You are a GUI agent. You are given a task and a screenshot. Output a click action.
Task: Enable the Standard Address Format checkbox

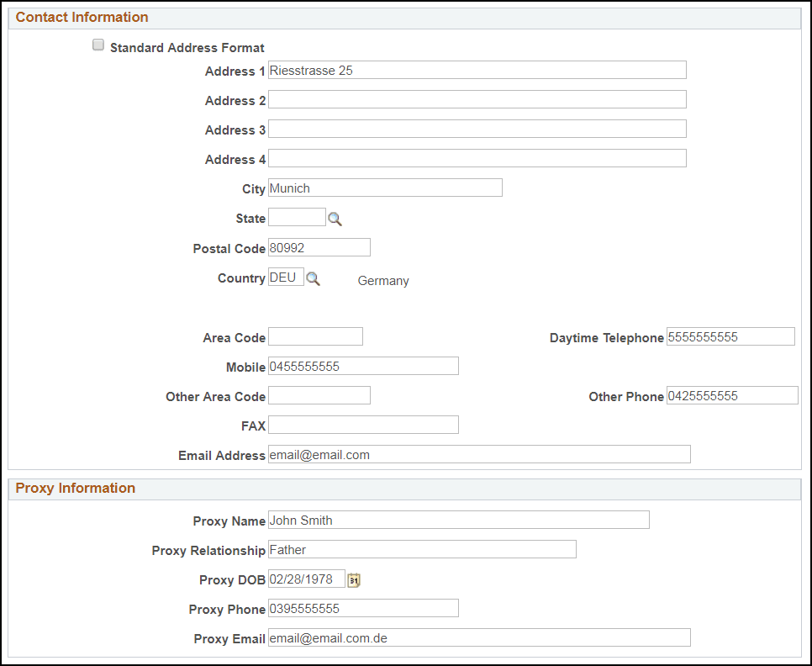(98, 44)
